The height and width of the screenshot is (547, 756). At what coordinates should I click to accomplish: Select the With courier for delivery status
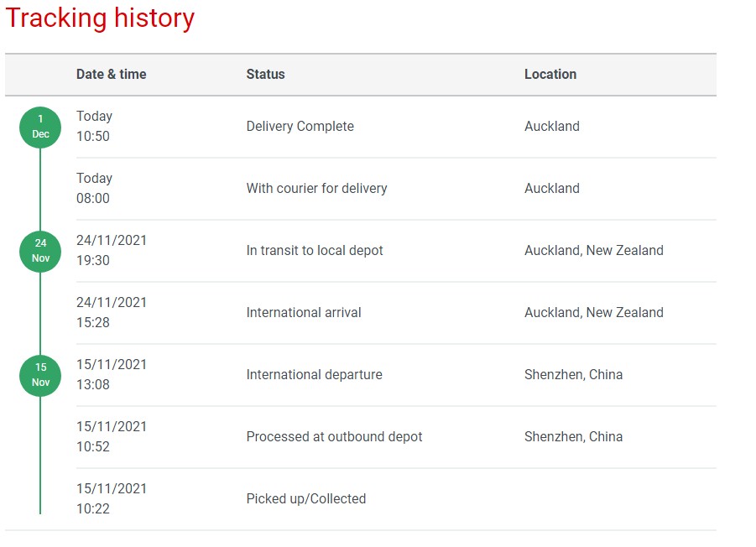click(316, 188)
